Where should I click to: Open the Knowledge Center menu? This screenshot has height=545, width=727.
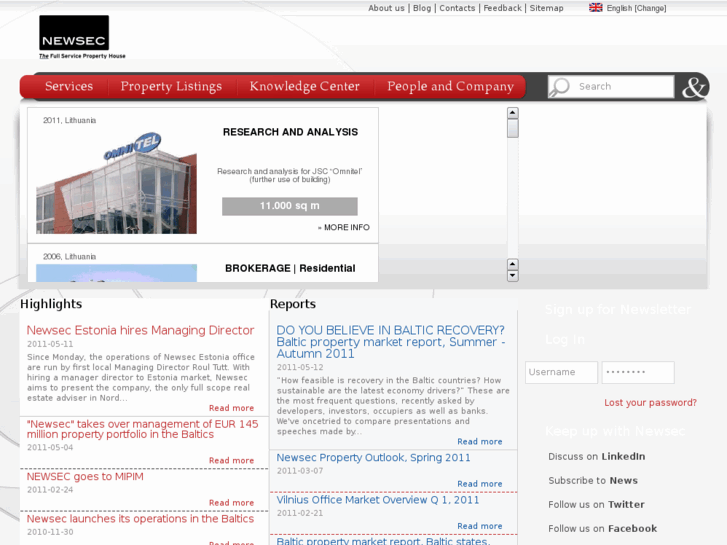pyautogui.click(x=305, y=86)
